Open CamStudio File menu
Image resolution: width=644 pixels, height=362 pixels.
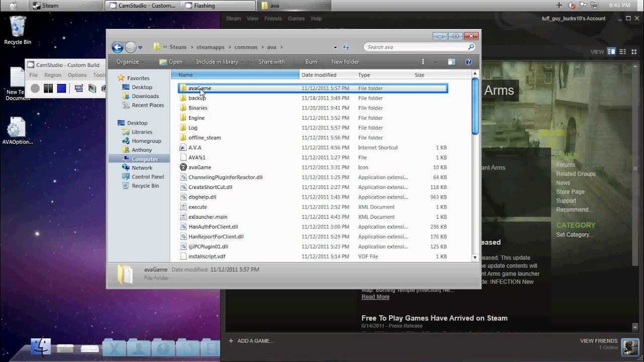[33, 75]
